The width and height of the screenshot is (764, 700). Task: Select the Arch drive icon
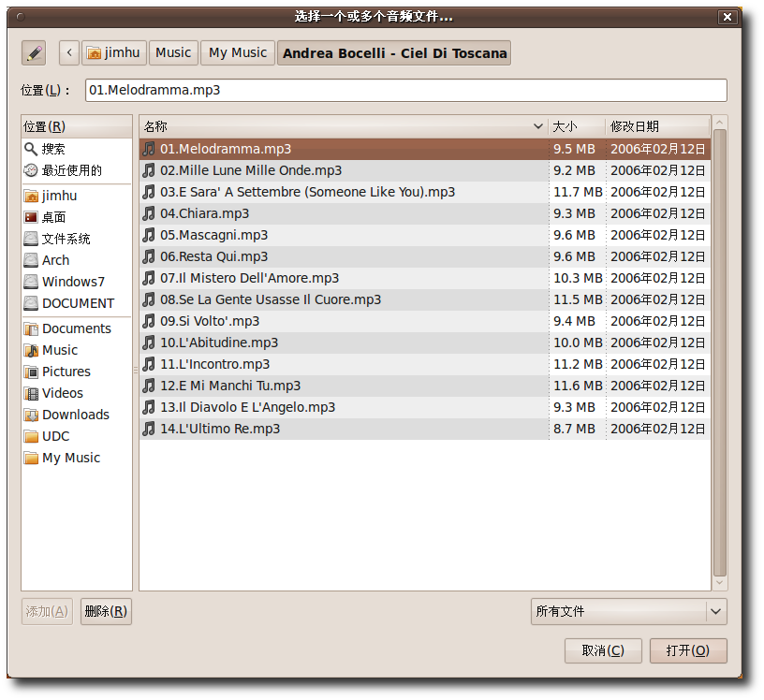[31, 260]
